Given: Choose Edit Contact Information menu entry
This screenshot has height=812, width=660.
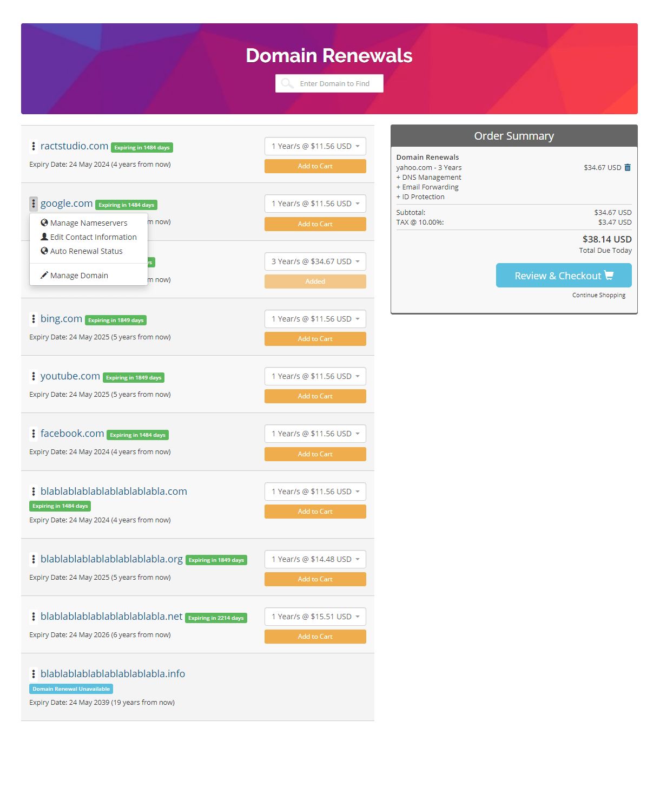Looking at the screenshot, I should 93,237.
